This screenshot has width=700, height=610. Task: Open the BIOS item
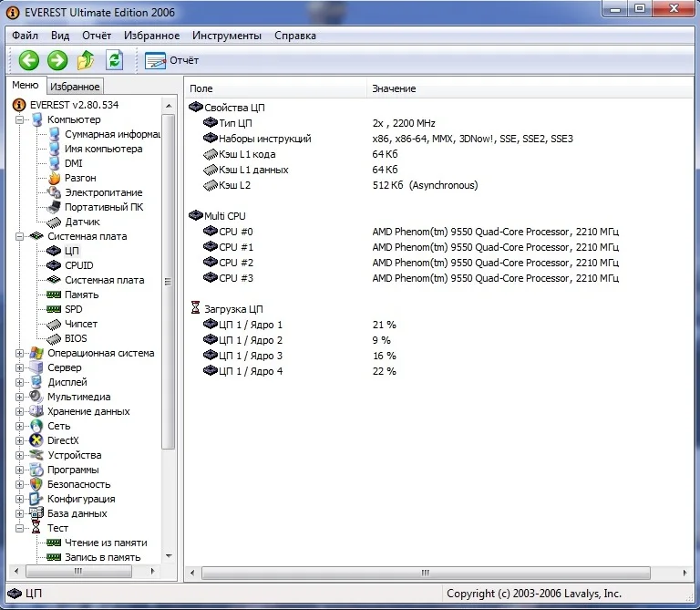pyautogui.click(x=67, y=338)
